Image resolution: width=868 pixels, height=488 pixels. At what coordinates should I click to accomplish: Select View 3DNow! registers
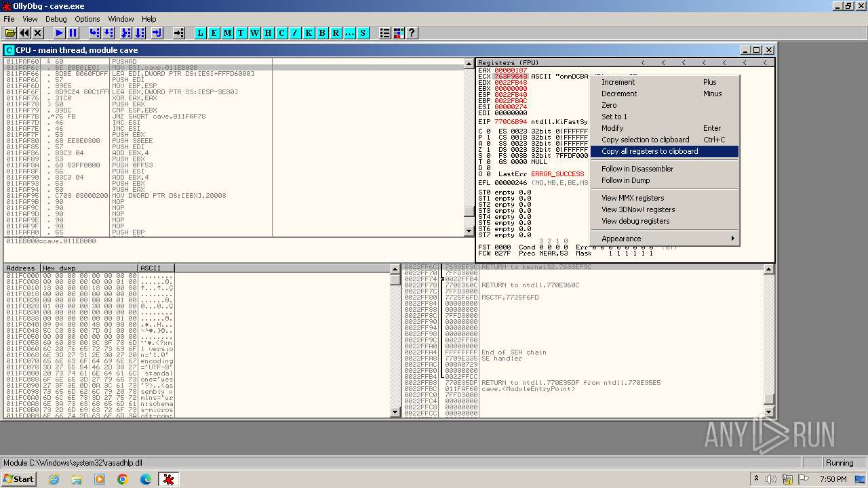(x=665, y=209)
